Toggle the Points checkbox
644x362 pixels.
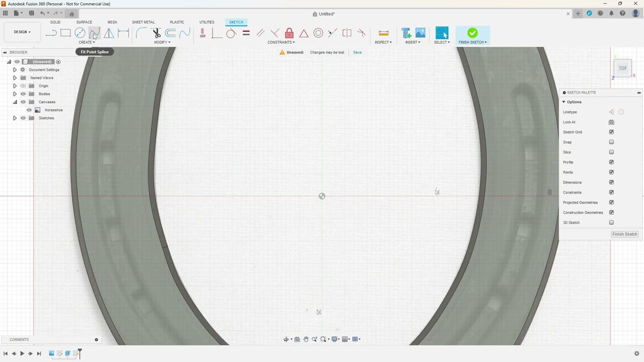pyautogui.click(x=611, y=172)
